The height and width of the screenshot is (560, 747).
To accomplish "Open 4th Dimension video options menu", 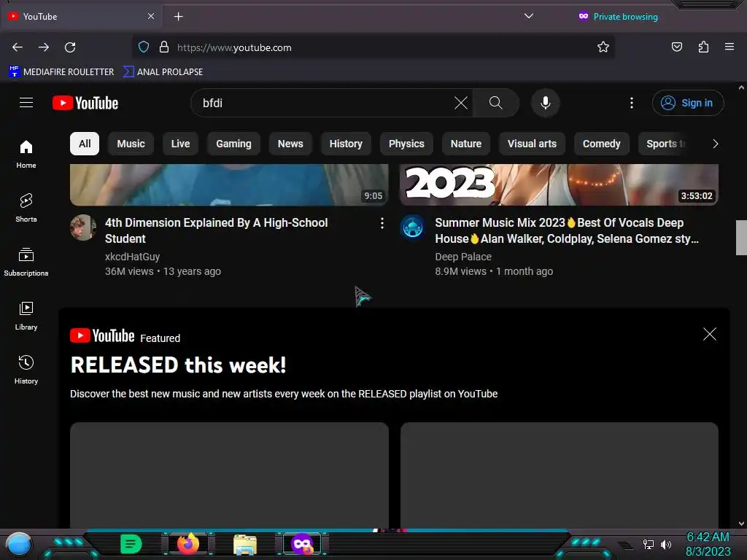I will click(382, 223).
